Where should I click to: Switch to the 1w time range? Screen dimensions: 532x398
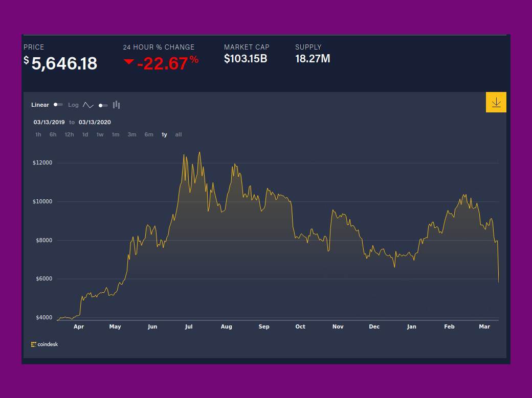(x=100, y=135)
